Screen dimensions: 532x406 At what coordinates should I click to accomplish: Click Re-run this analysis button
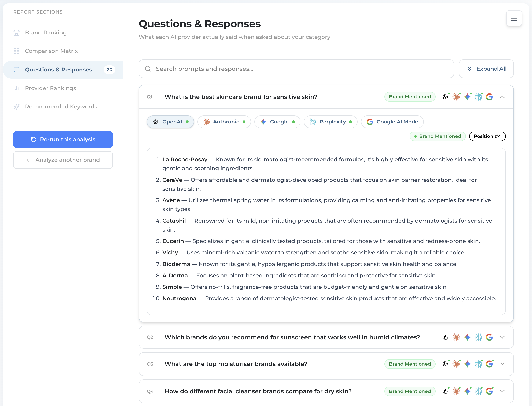click(x=63, y=139)
